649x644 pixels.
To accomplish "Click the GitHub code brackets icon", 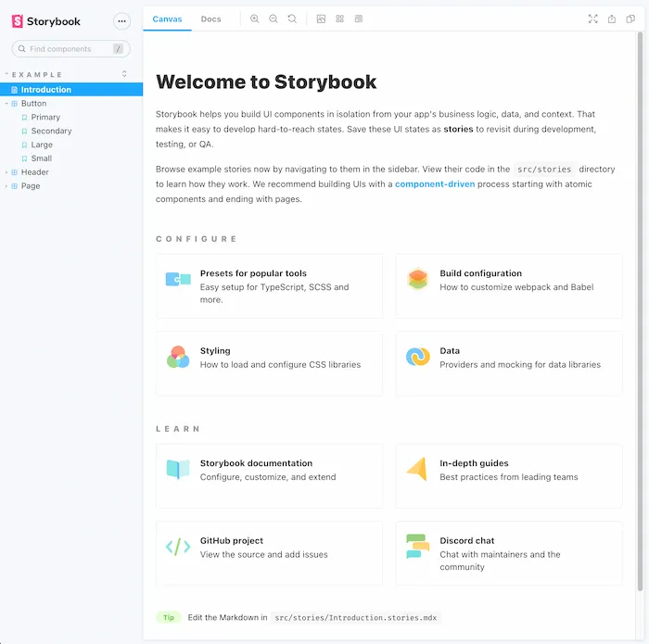I will 178,547.
